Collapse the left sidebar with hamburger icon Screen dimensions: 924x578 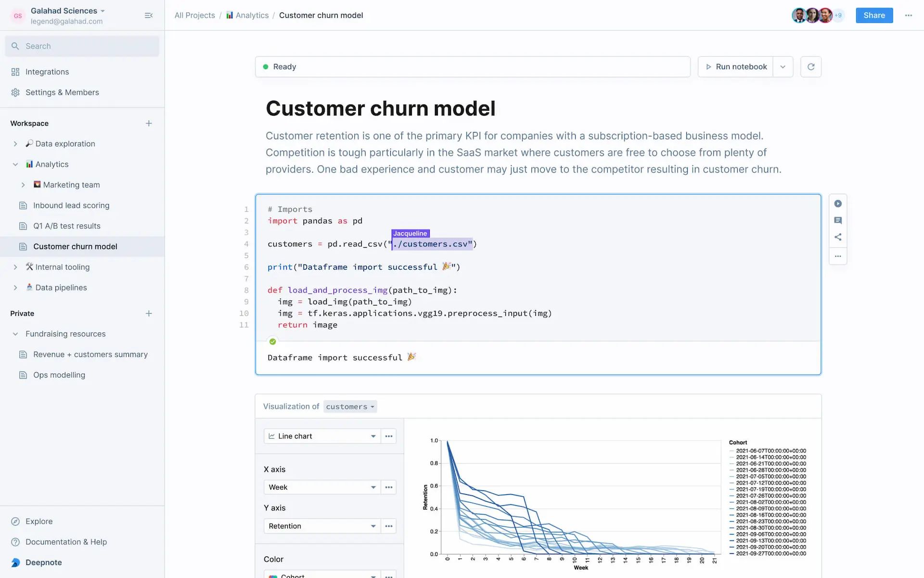point(149,15)
